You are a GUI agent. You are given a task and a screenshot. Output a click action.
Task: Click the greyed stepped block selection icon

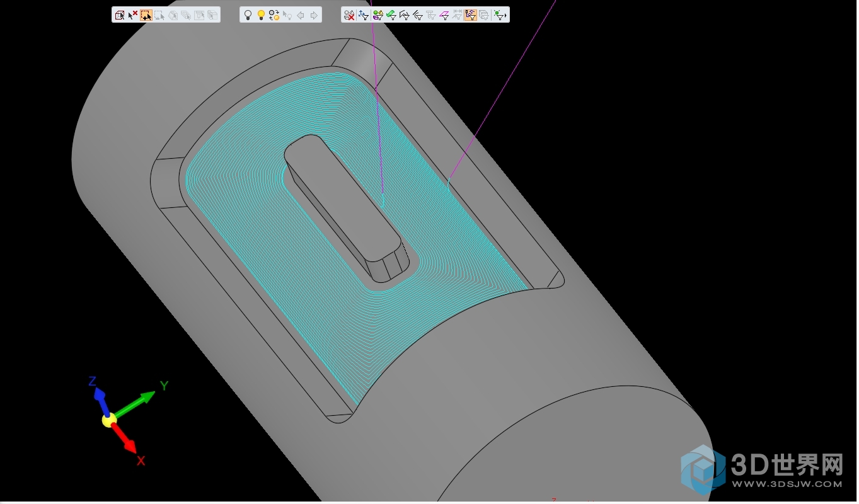tap(212, 15)
